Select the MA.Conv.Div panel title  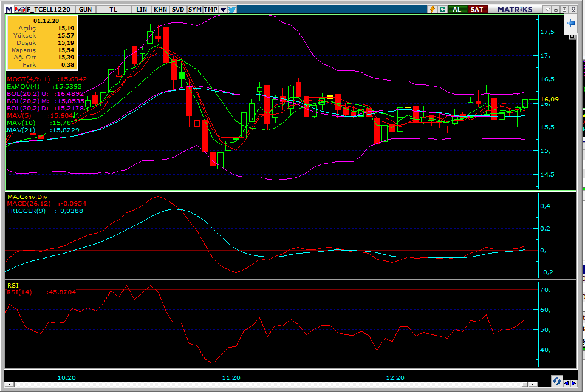click(x=27, y=197)
